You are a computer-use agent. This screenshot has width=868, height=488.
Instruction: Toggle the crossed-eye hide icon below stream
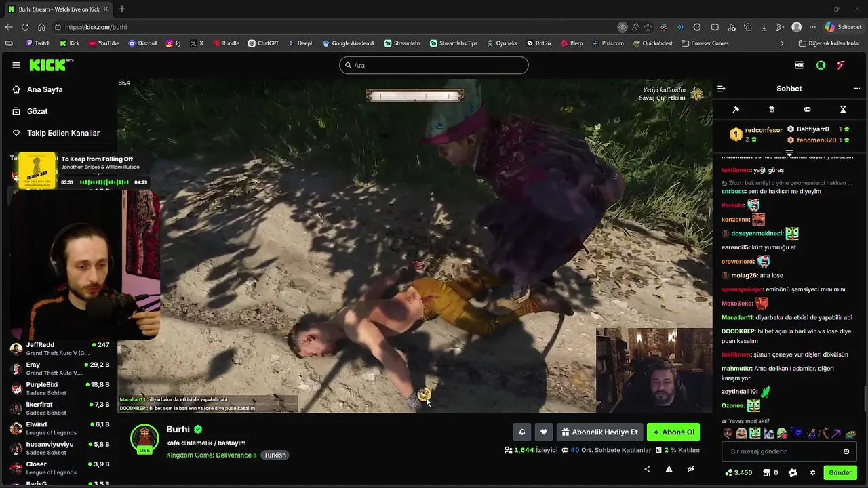(691, 469)
